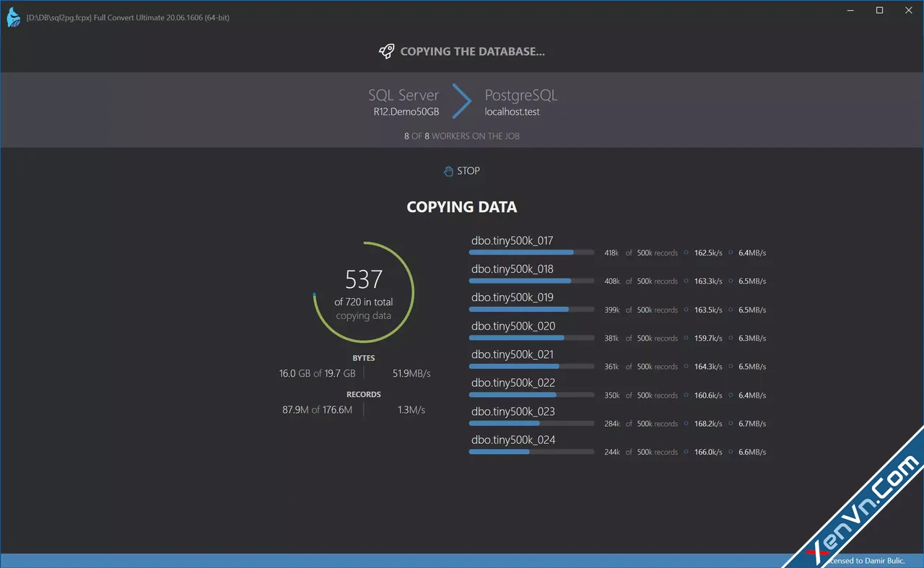The height and width of the screenshot is (568, 924).
Task: Click the of 720 in total text
Action: point(364,302)
